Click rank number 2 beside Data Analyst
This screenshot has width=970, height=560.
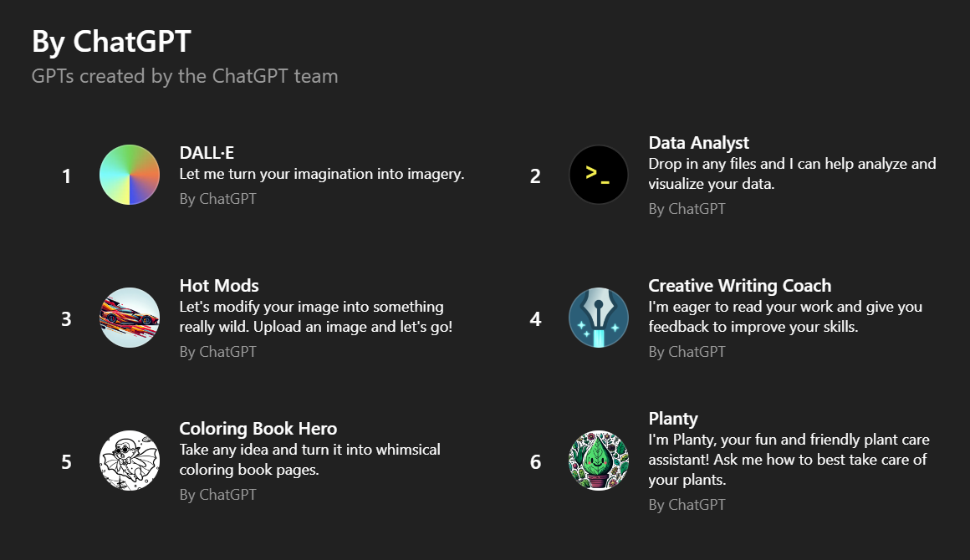point(535,176)
